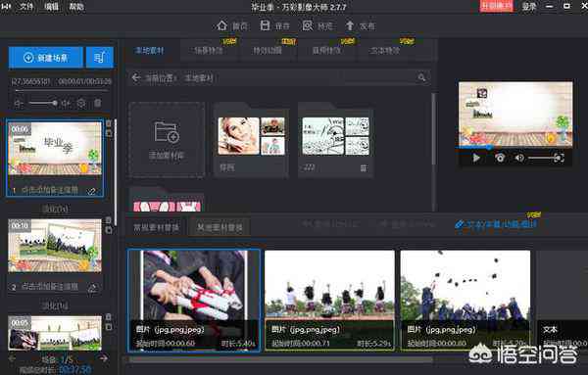This screenshot has width=588, height=375.
Task: Click the trash delete icon above scene list
Action: click(x=97, y=103)
